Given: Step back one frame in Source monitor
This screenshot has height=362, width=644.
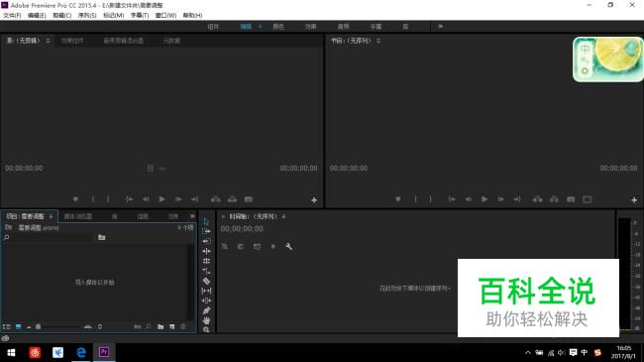Looking at the screenshot, I should pyautogui.click(x=146, y=199).
